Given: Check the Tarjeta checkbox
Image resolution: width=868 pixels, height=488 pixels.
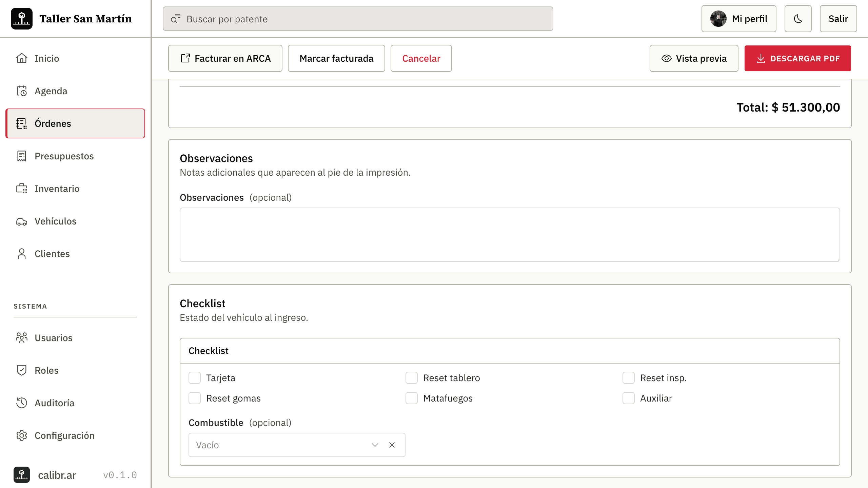Looking at the screenshot, I should (x=195, y=378).
